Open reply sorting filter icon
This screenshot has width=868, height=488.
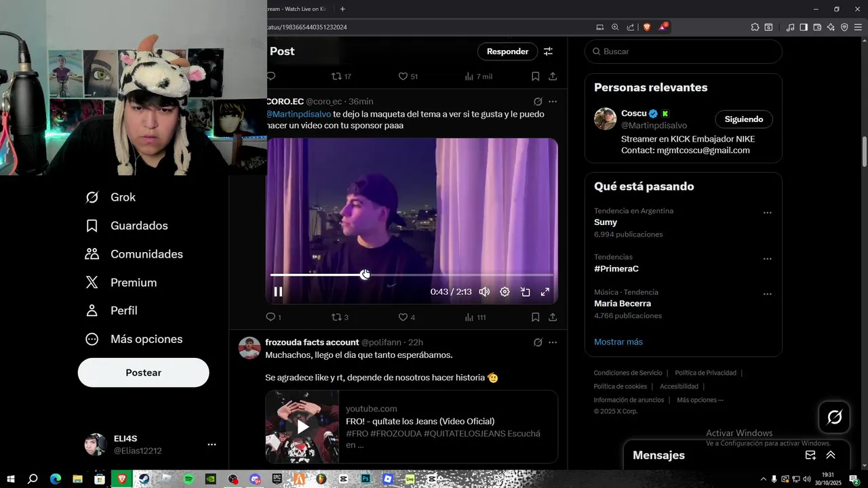[x=549, y=52]
